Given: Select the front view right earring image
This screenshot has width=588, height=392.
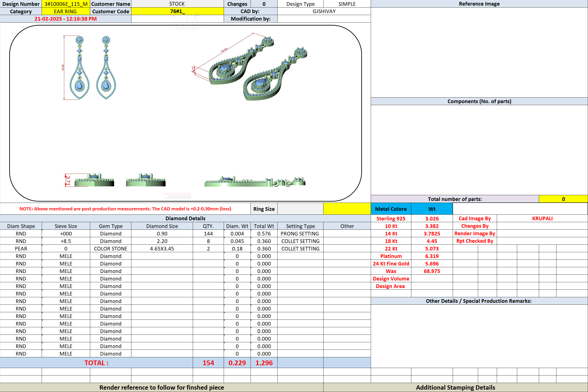Looking at the screenshot, I should pos(106,68).
